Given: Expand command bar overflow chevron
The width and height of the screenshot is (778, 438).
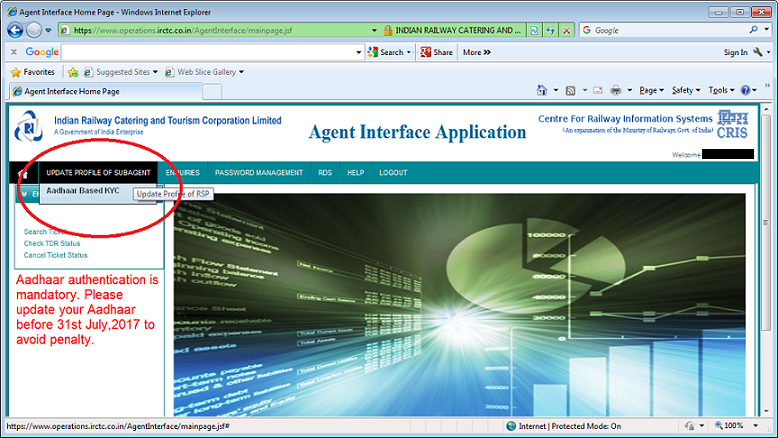Looking at the screenshot, I should point(767,86).
